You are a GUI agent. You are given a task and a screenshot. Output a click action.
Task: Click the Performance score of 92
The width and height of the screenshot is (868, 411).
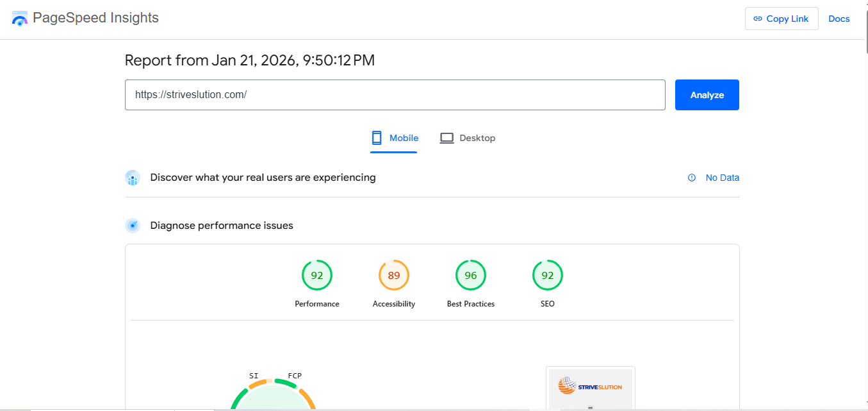[x=317, y=274]
